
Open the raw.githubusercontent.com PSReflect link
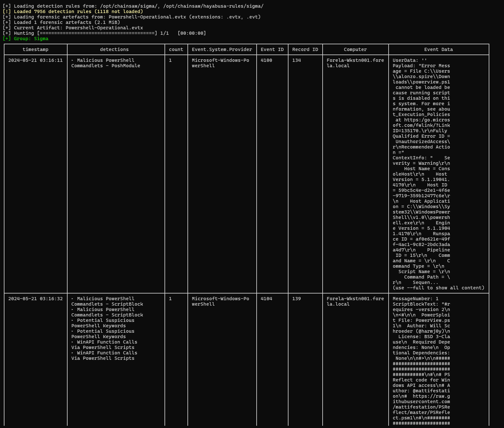421,407
